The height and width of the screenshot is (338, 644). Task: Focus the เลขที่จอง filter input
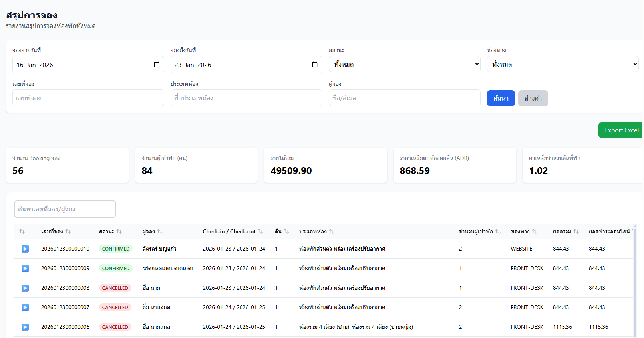point(88,98)
